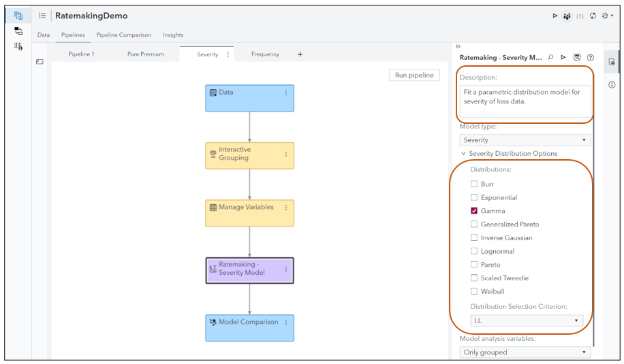Click the refresh project icon in header
The height and width of the screenshot is (364, 624).
(x=593, y=16)
